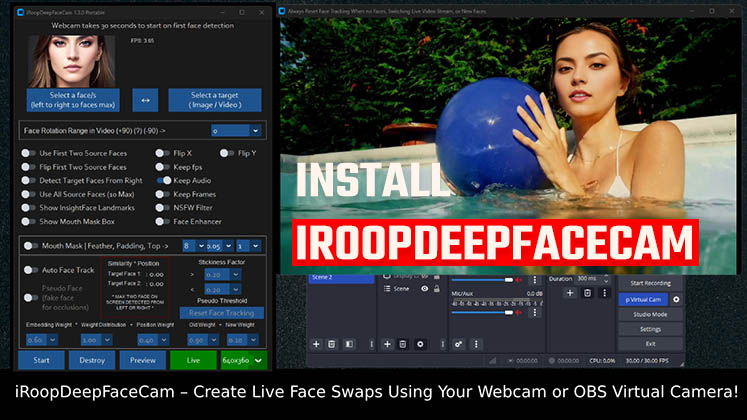This screenshot has width=747, height=420.
Task: Open Old Weight 0.90 dropdown
Action: pos(203,340)
